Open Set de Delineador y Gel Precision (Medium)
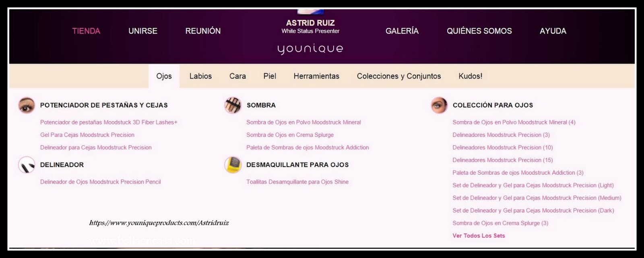 pos(537,198)
